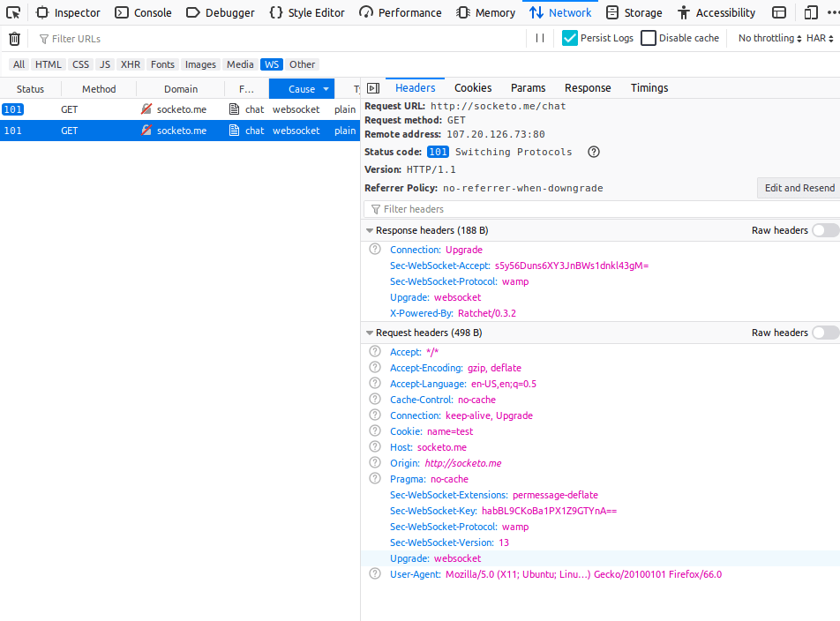This screenshot has width=840, height=621.
Task: Activate the element picker tool
Action: tap(12, 11)
